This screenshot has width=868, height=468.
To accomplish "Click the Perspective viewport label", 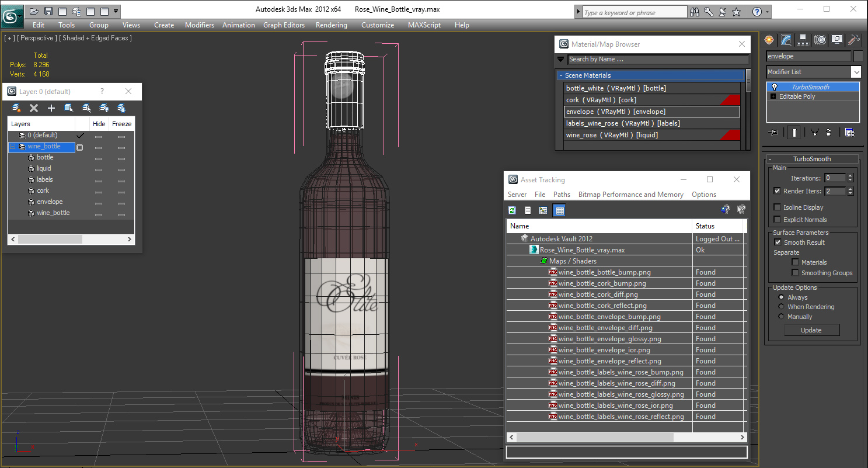I will click(37, 38).
